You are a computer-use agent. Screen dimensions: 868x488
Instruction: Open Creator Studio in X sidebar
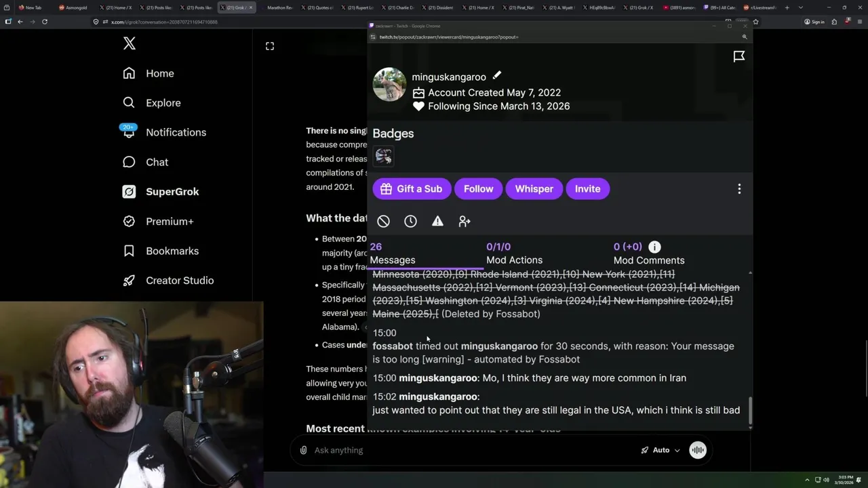tap(168, 281)
